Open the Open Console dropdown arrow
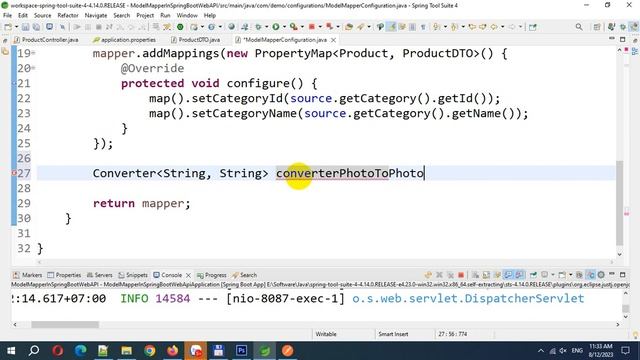Screen dimensions: 640x360 [571, 275]
